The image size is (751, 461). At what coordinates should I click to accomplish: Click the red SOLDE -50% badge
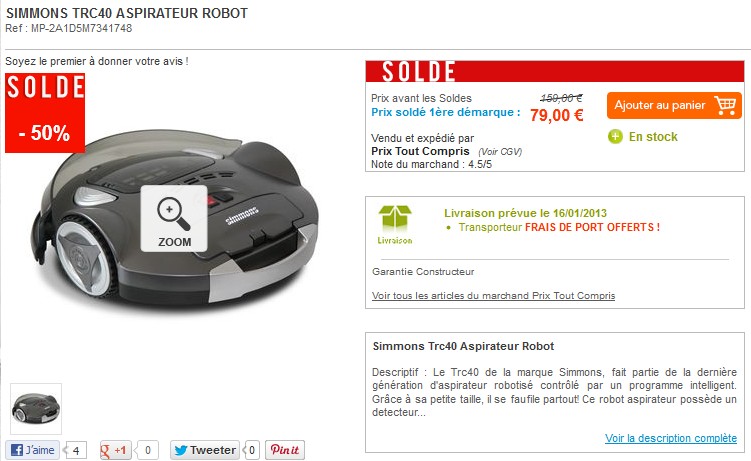click(x=45, y=113)
